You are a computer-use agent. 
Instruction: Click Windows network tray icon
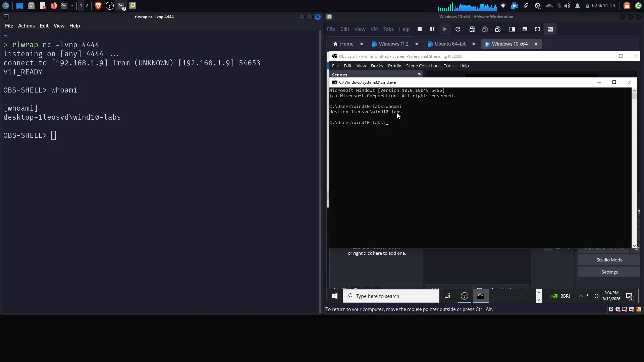(589, 296)
